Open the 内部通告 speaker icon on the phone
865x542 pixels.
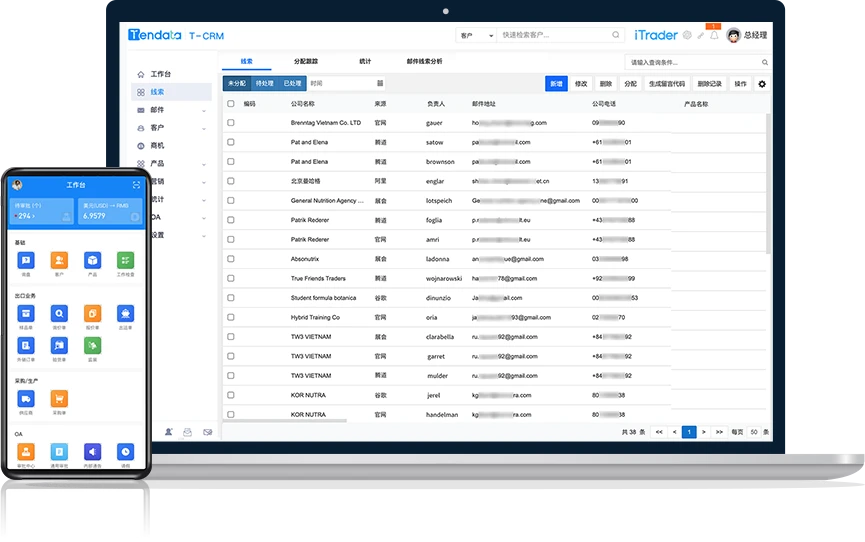pyautogui.click(x=92, y=451)
